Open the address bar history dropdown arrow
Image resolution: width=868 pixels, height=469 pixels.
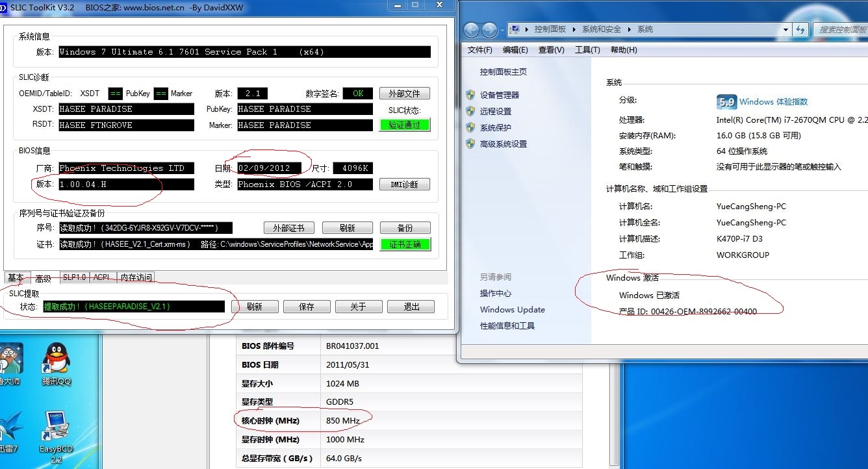click(785, 29)
